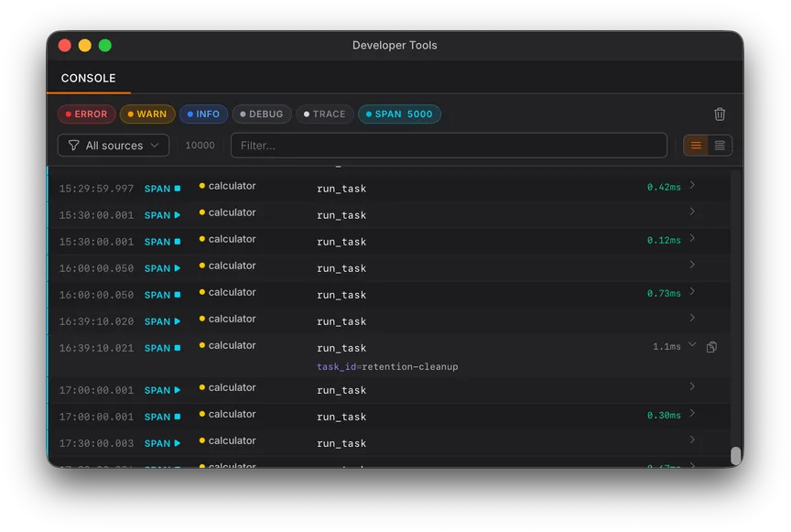Screen dimensions: 791x532
Task: Click timestamp 16:39:10.020
Action: [x=96, y=321]
